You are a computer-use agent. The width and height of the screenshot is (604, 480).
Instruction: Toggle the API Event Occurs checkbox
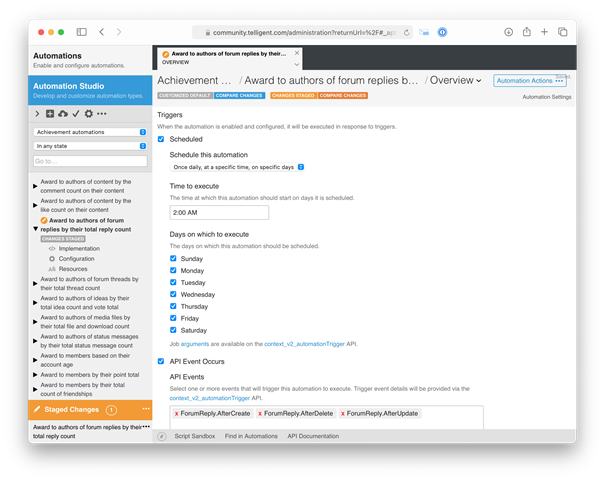point(161,361)
